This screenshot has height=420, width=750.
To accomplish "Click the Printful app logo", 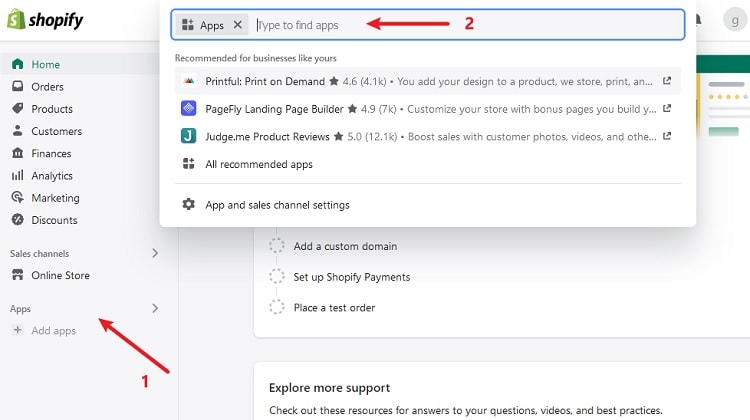I will pyautogui.click(x=188, y=81).
